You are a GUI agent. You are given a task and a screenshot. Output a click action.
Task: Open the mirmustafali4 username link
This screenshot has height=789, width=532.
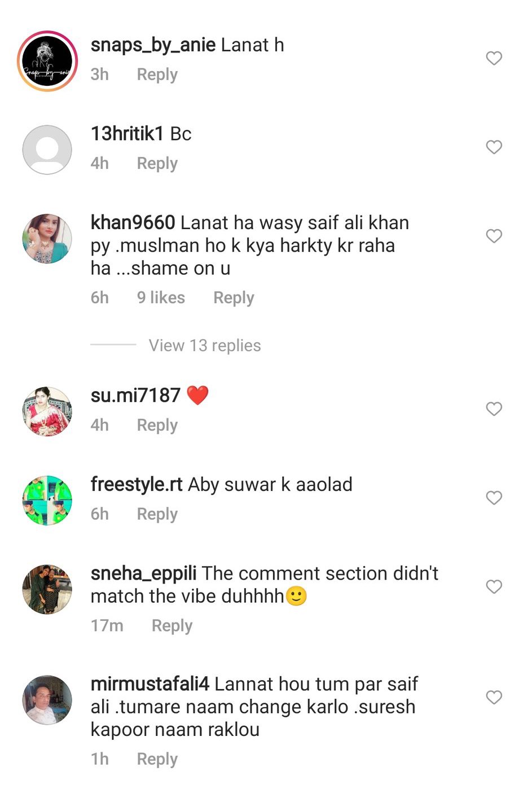tap(150, 684)
